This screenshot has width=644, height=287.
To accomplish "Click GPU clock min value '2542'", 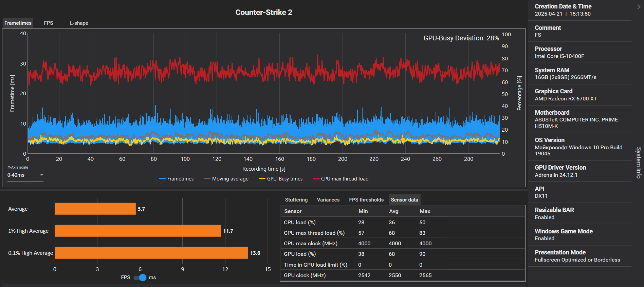I will [x=364, y=275].
